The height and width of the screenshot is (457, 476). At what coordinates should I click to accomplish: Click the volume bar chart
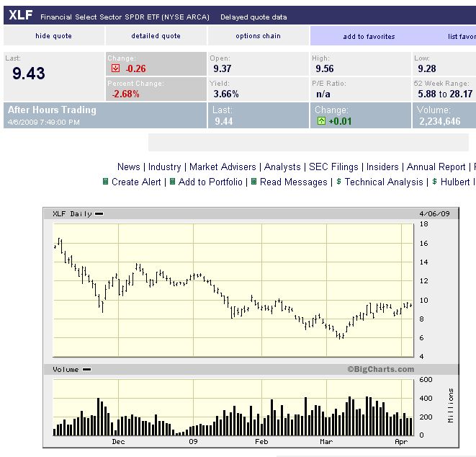click(x=233, y=407)
